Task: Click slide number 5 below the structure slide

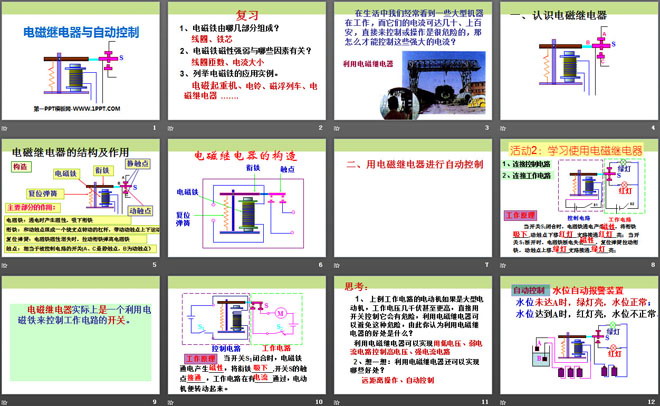Action: click(154, 265)
